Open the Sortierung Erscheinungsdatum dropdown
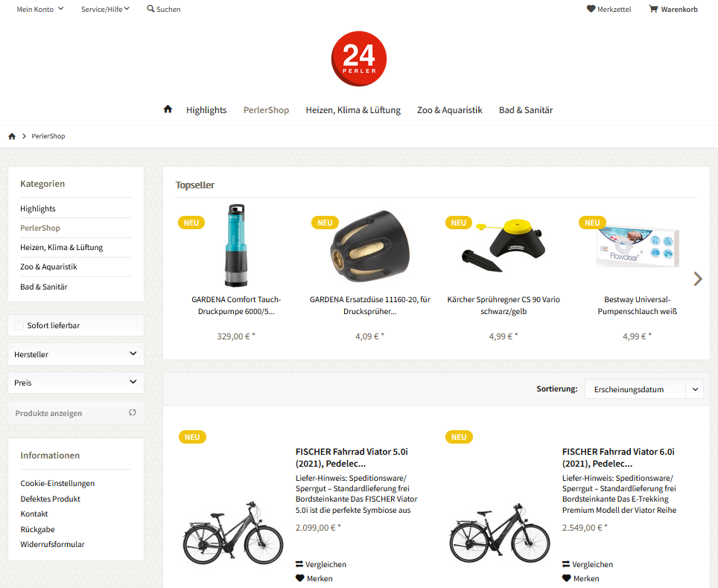 (644, 389)
